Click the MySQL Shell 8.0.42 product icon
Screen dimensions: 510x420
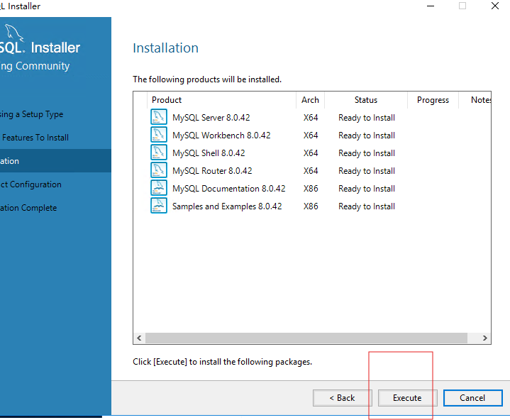click(x=159, y=153)
